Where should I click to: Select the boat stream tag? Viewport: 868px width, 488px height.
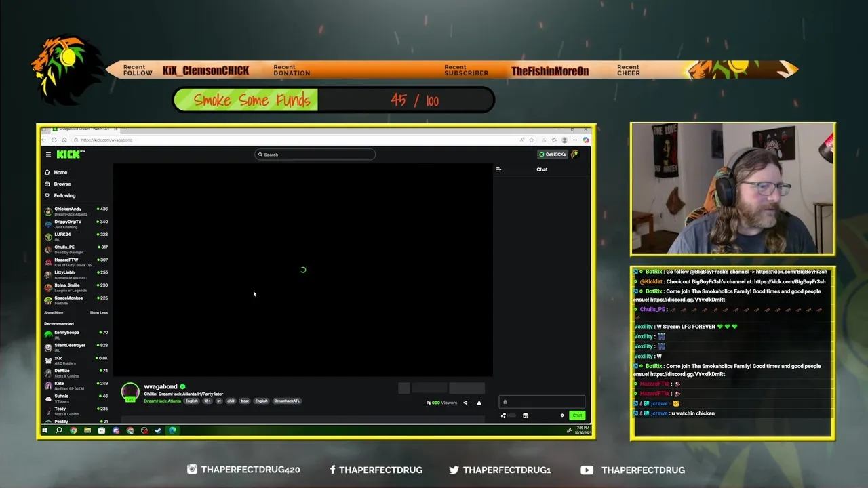tap(245, 401)
